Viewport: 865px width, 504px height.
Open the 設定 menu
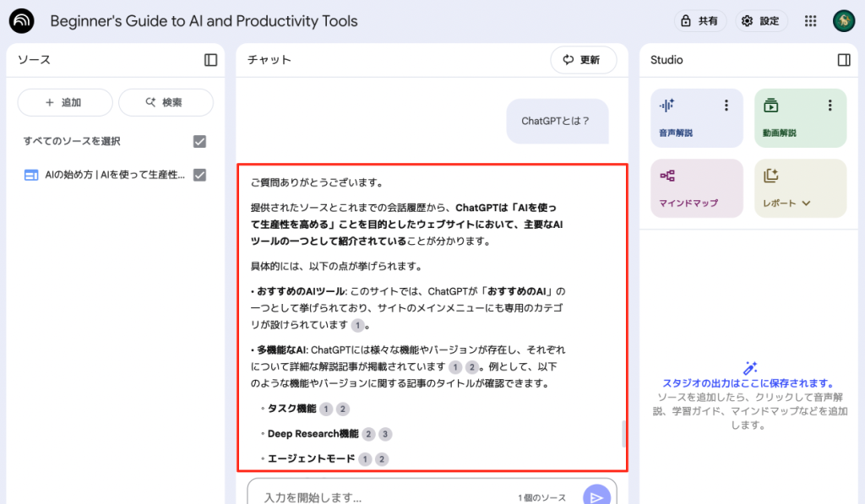coord(760,21)
